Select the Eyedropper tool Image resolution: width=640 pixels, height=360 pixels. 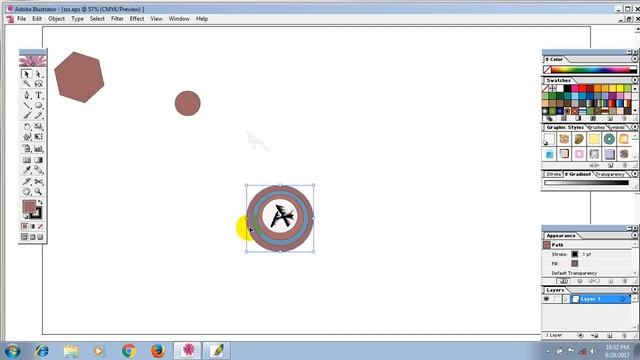pyautogui.click(x=27, y=170)
